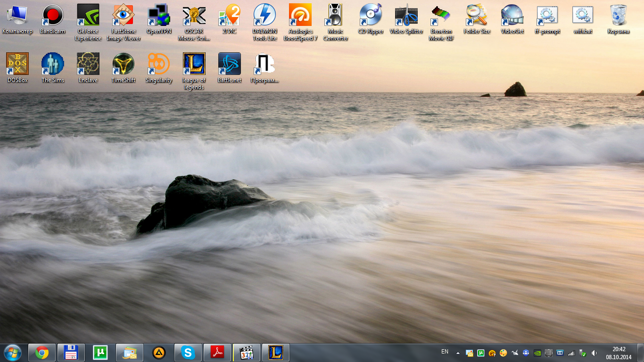Image resolution: width=644 pixels, height=362 pixels.
Task: Click the Skype taskbar icon
Action: pyautogui.click(x=188, y=353)
